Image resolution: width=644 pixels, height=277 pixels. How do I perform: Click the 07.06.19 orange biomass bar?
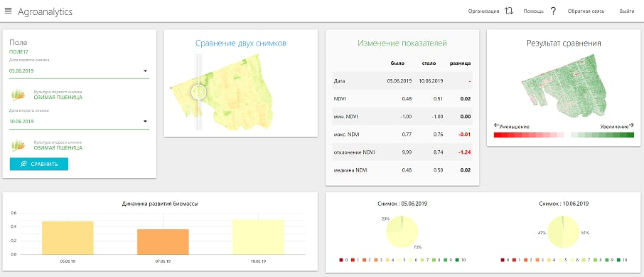(x=163, y=241)
